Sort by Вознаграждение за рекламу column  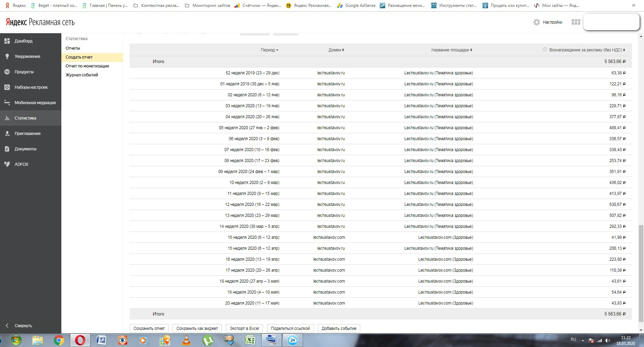point(587,50)
